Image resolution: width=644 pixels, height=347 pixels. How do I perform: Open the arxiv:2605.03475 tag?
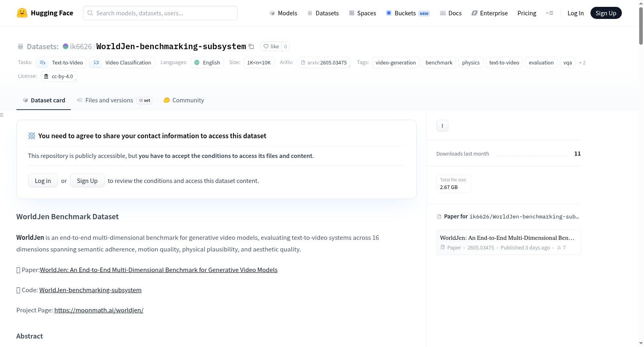[x=324, y=62]
